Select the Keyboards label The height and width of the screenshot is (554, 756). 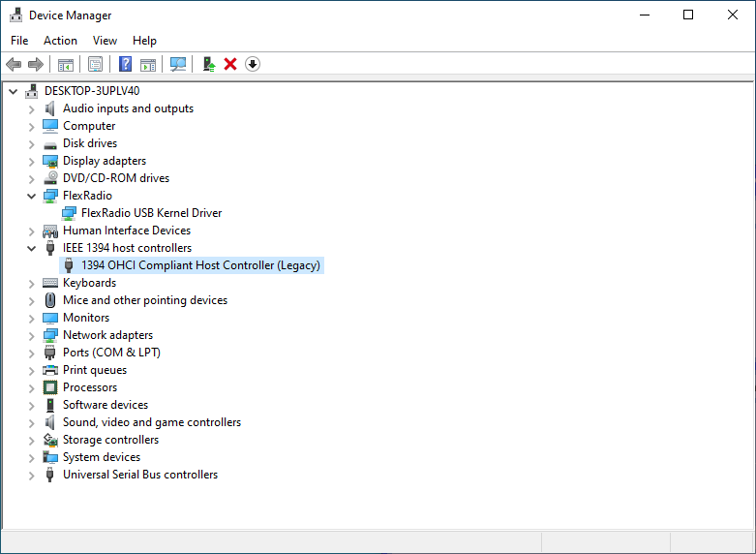click(x=89, y=283)
